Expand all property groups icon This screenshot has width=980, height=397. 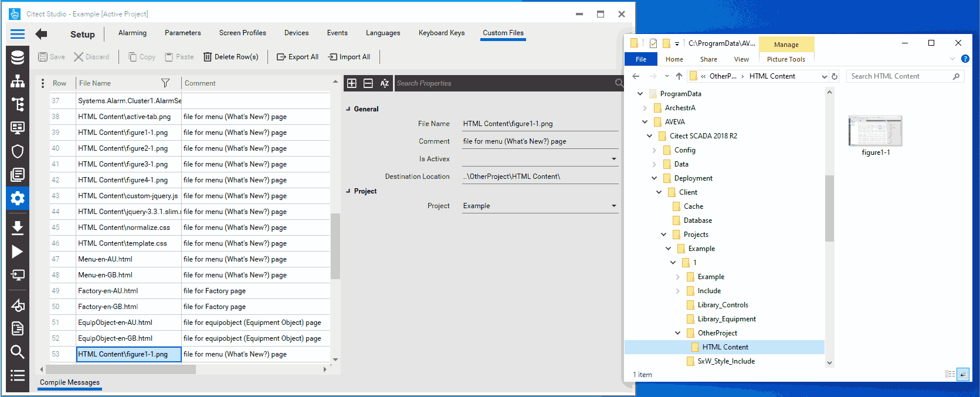point(352,83)
